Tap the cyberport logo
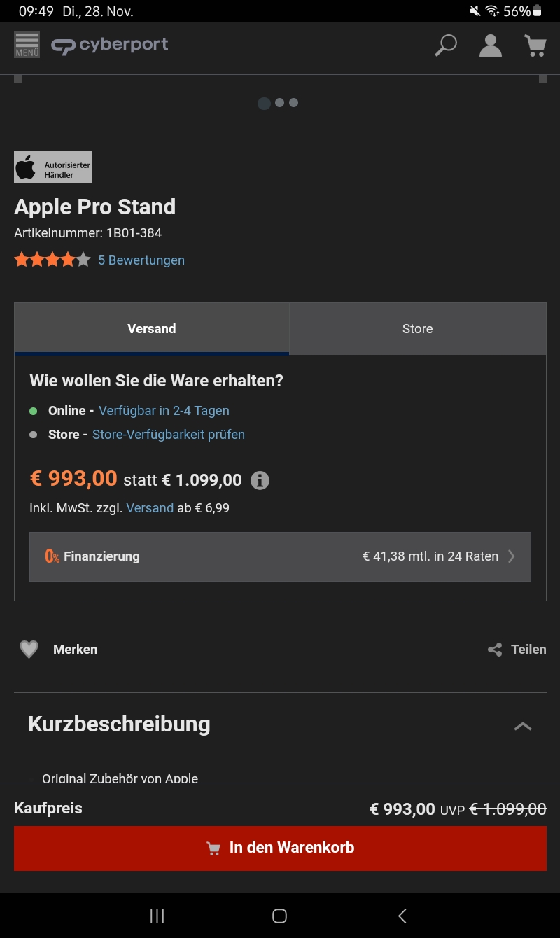Viewport: 560px width, 938px height. pyautogui.click(x=110, y=45)
